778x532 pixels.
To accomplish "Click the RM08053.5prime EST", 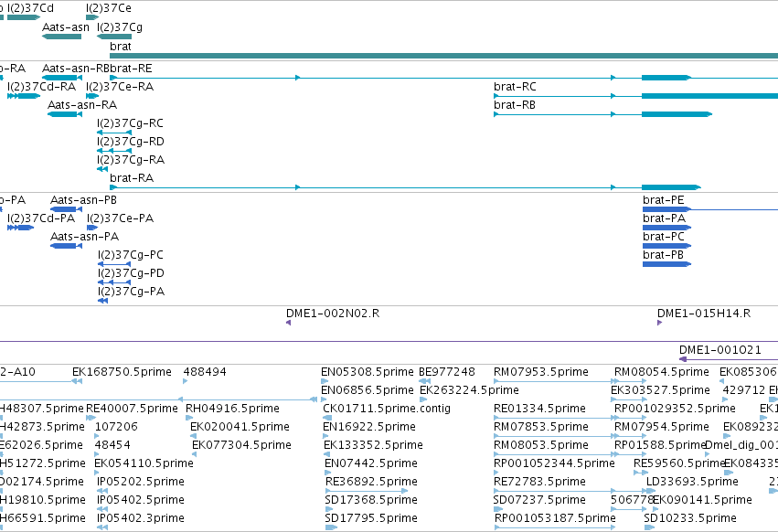I will point(541,446).
